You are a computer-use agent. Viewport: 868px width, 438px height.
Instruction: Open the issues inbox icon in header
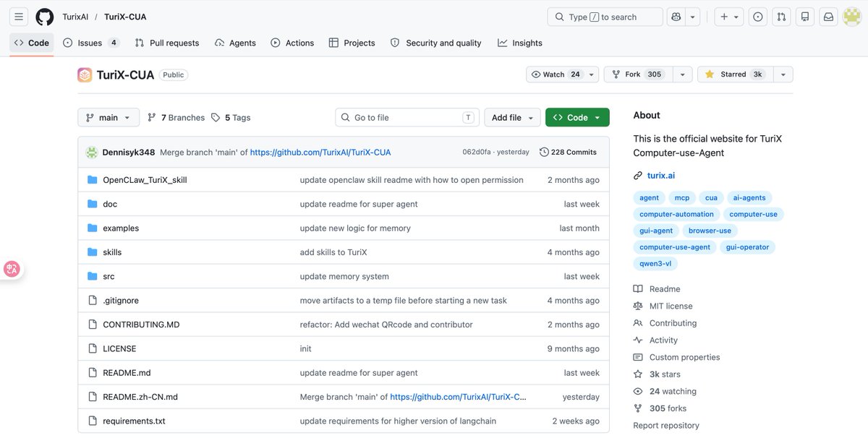click(757, 17)
